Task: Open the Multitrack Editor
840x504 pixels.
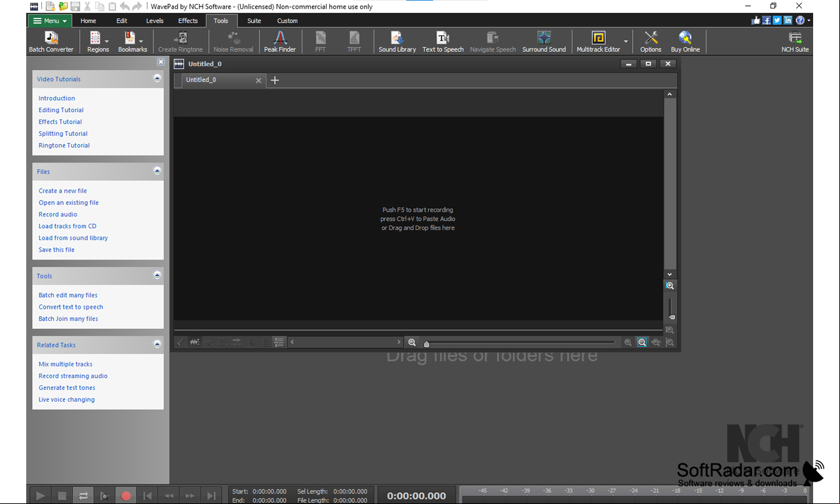Action: click(598, 41)
